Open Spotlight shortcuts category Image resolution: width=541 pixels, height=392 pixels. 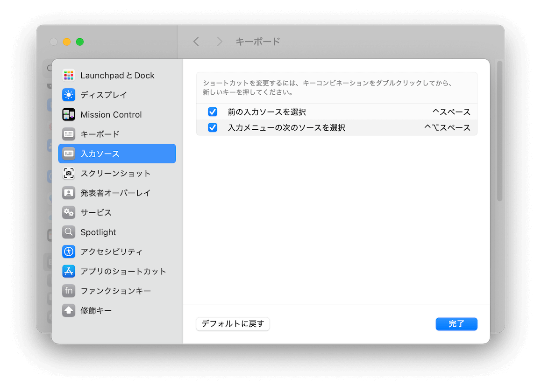(x=117, y=232)
